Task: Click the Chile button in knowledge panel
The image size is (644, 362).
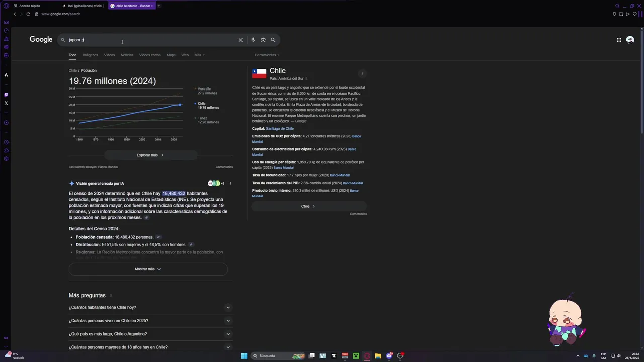Action: tap(308, 206)
